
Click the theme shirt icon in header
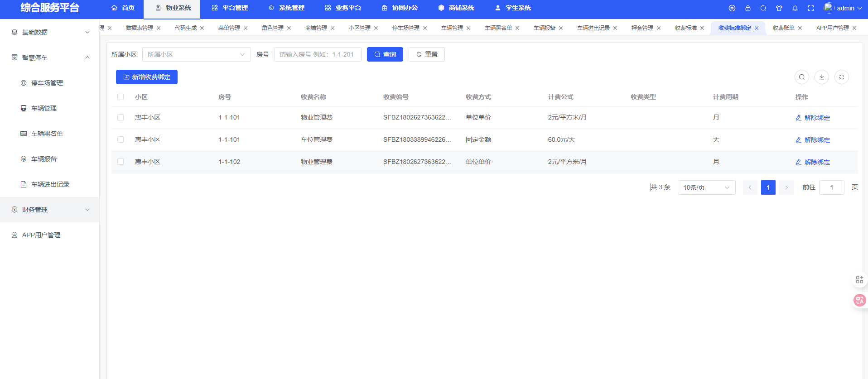pos(779,8)
